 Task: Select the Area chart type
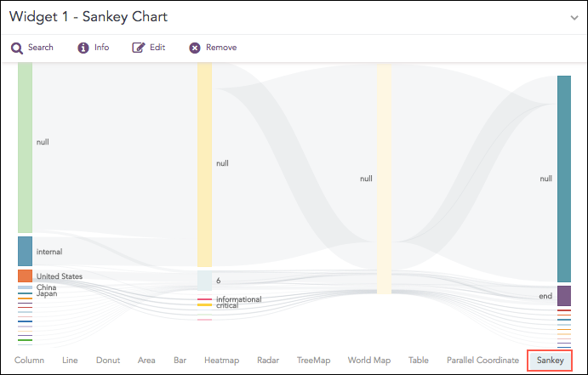pos(146,361)
